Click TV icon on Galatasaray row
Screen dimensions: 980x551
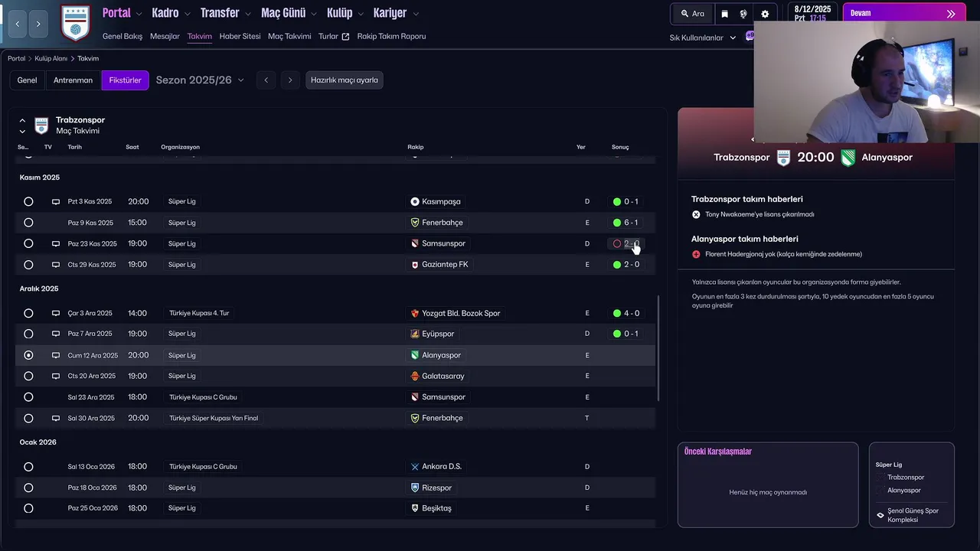pos(55,376)
